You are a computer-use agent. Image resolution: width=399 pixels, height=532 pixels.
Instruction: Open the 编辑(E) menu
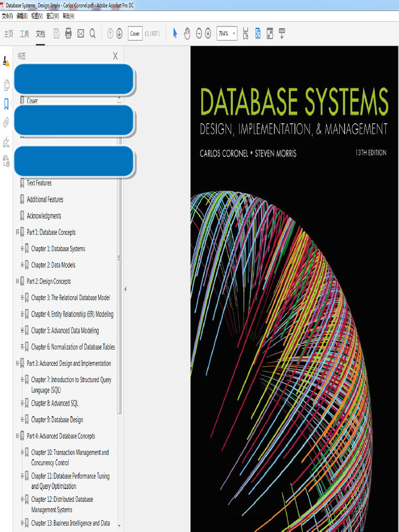pos(22,16)
